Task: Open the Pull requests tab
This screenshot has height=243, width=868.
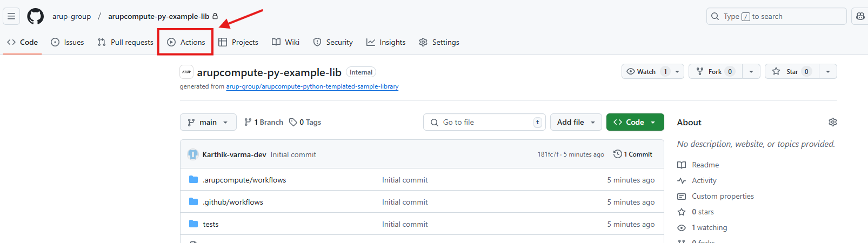Action: pyautogui.click(x=125, y=42)
